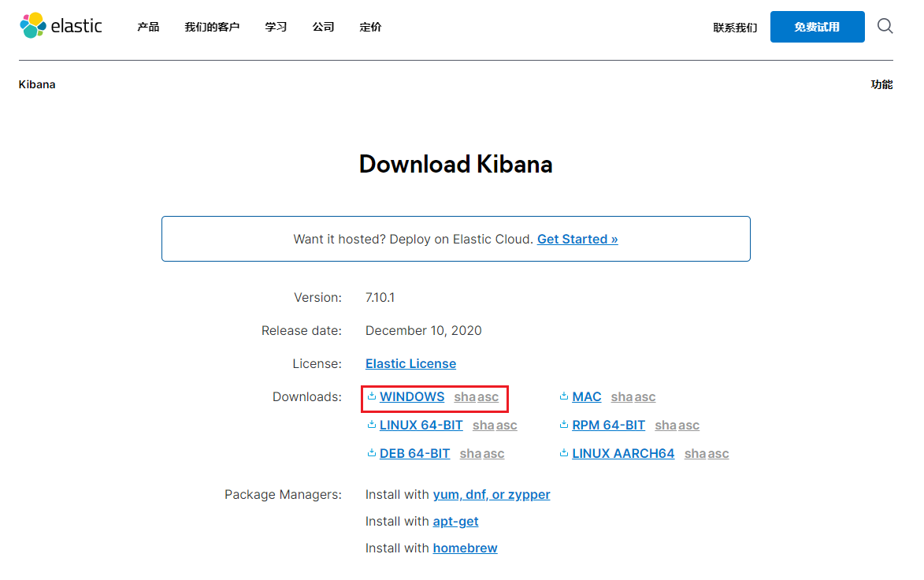924x580 pixels.
Task: Download LINUX AARCH64 package
Action: [x=623, y=453]
